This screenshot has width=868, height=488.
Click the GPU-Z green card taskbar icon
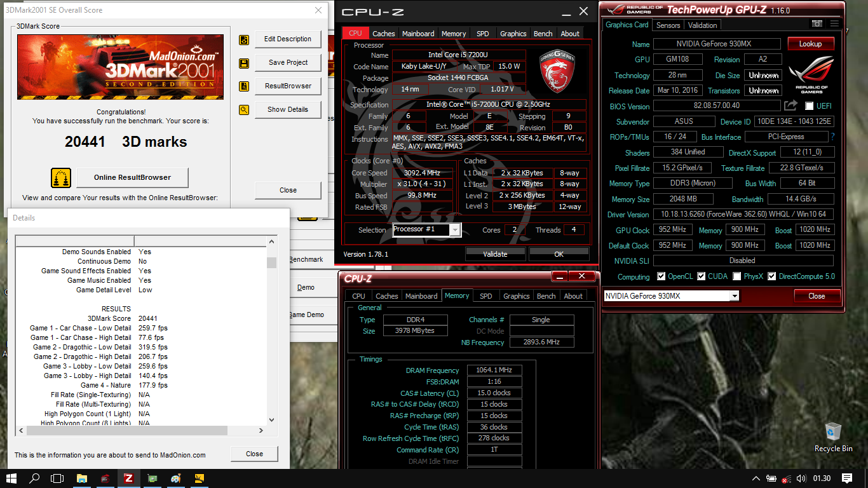tap(153, 478)
